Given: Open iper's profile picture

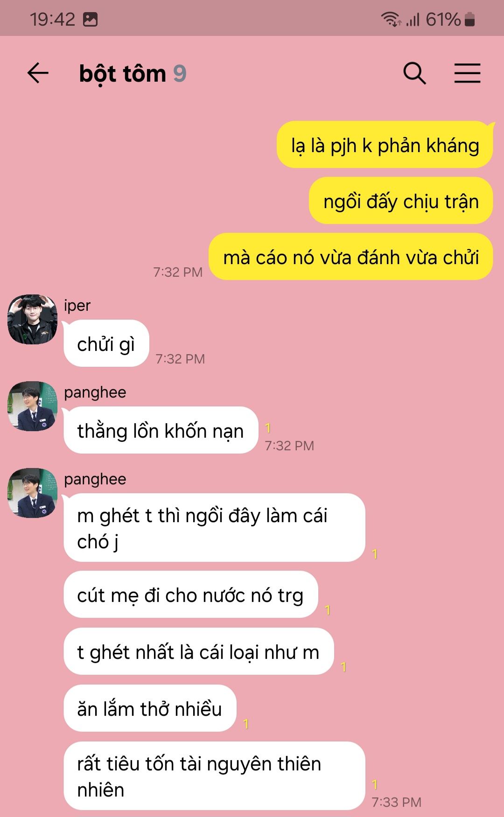Looking at the screenshot, I should (x=32, y=319).
